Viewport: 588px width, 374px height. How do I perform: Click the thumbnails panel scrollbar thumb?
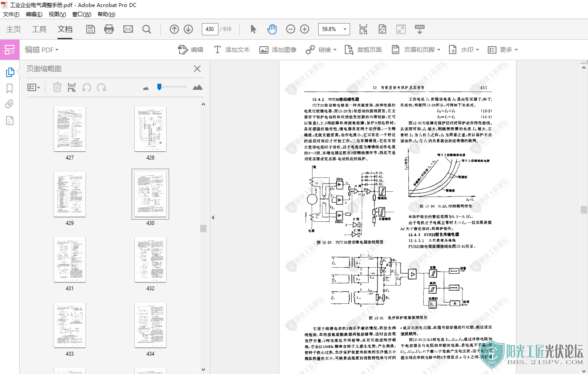click(203, 228)
